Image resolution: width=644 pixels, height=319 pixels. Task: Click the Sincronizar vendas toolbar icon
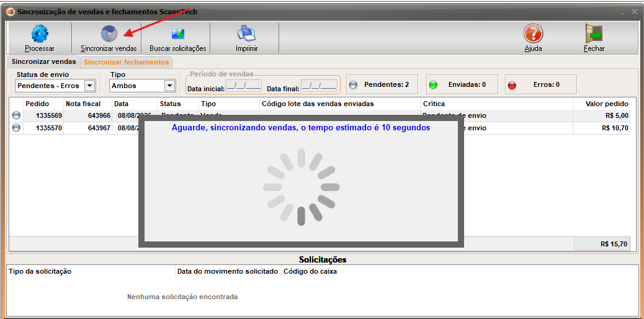(x=109, y=34)
